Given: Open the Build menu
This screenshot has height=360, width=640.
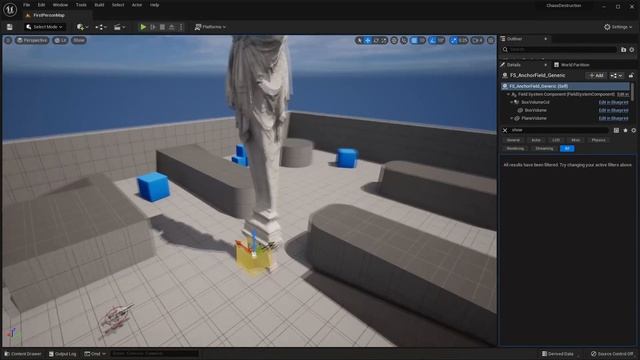Looking at the screenshot, I should (99, 5).
